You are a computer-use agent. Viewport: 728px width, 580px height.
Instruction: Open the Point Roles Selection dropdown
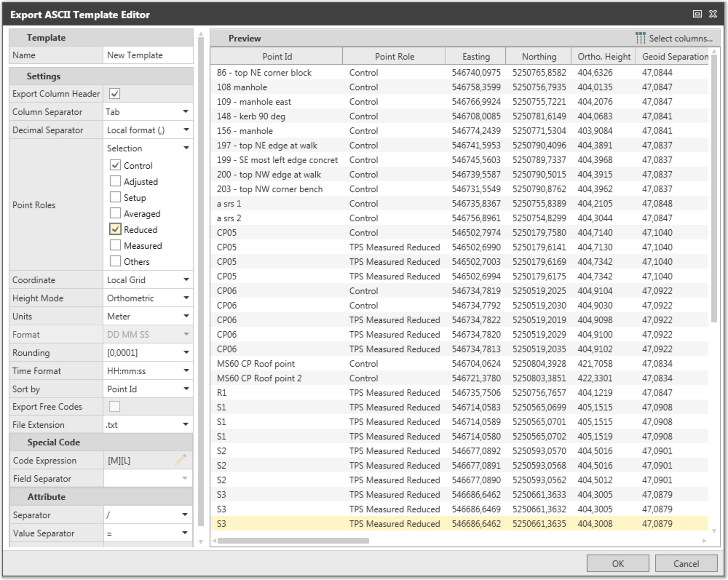click(x=186, y=148)
